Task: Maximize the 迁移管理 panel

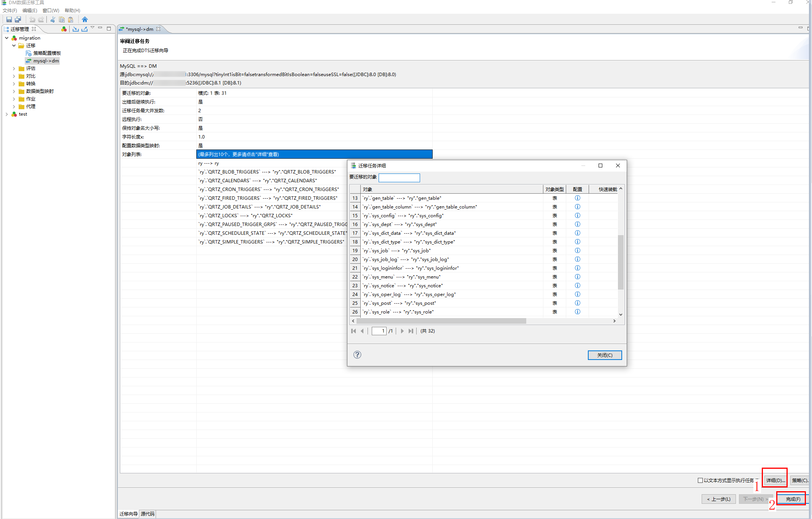Action: tap(109, 29)
